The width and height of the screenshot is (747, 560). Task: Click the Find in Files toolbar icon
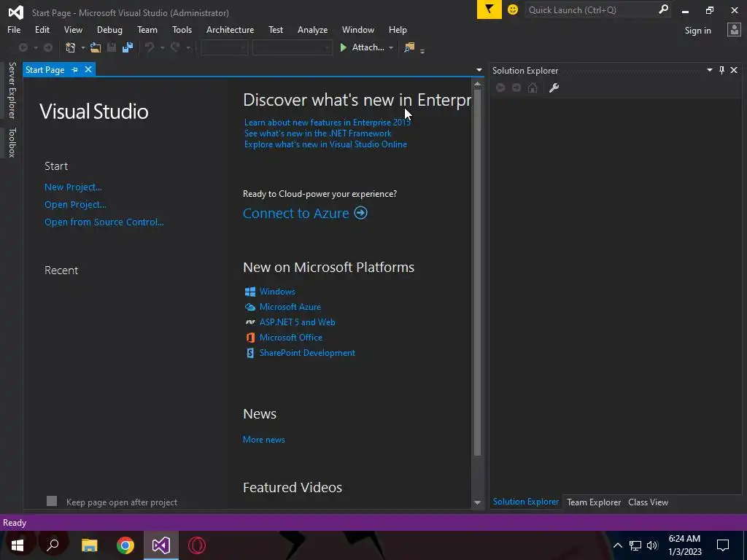[x=409, y=47]
